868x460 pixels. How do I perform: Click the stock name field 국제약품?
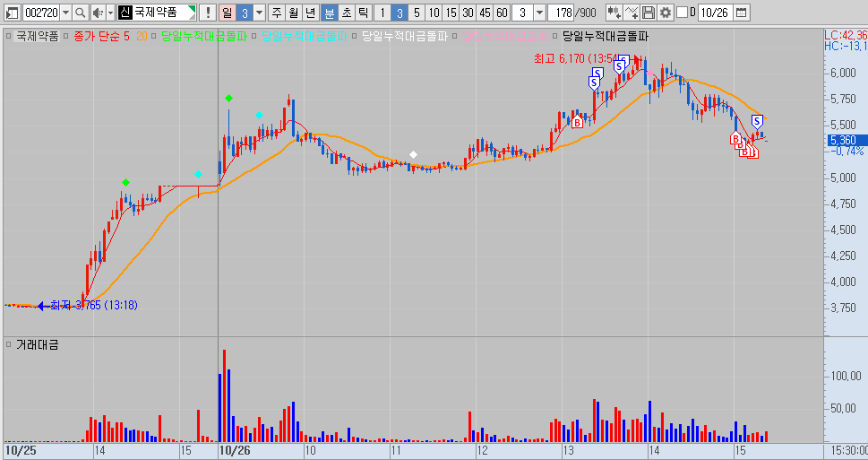pos(158,13)
